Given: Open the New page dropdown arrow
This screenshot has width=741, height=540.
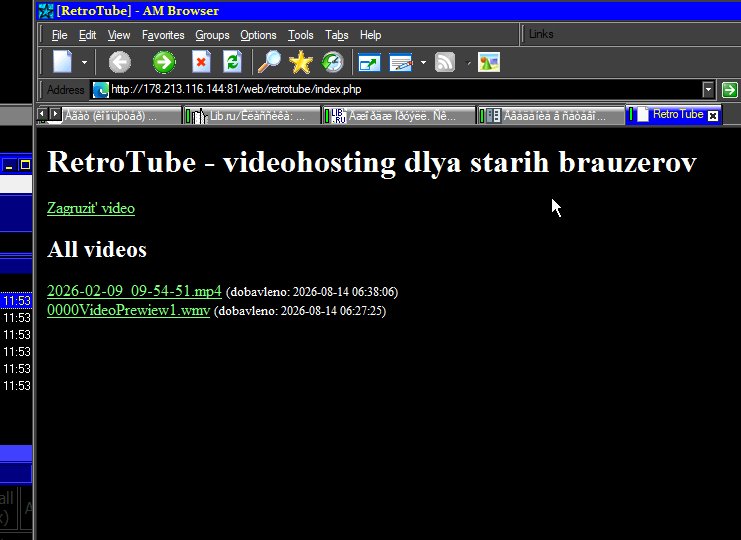Looking at the screenshot, I should pos(84,62).
